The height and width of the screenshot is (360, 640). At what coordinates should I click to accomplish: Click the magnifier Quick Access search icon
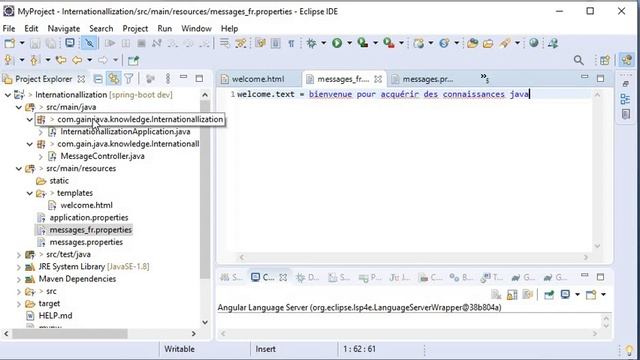[x=578, y=60]
